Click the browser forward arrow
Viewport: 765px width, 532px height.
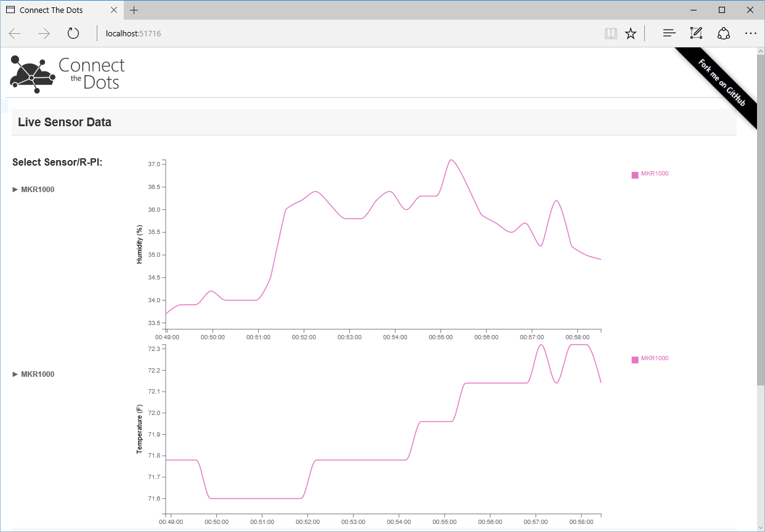42,33
